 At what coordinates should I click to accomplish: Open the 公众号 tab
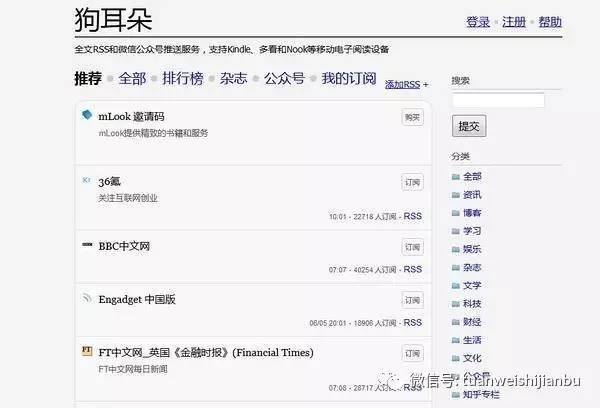point(284,78)
